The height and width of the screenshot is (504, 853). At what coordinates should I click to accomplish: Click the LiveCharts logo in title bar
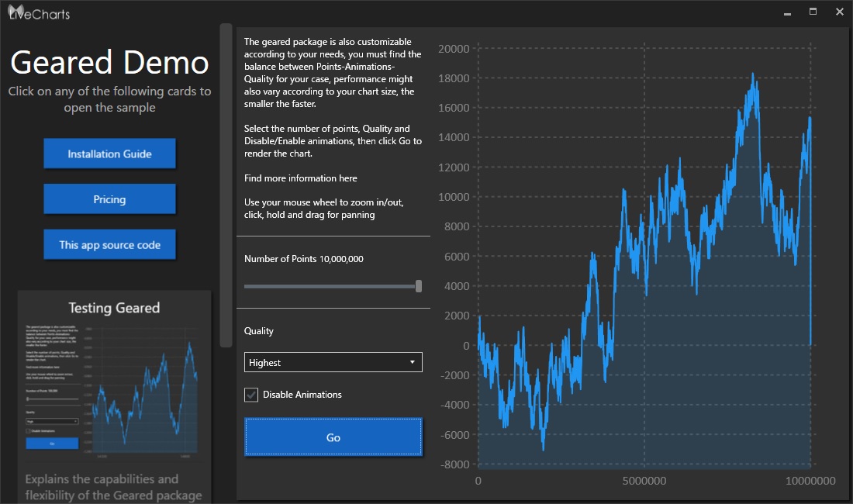click(39, 12)
